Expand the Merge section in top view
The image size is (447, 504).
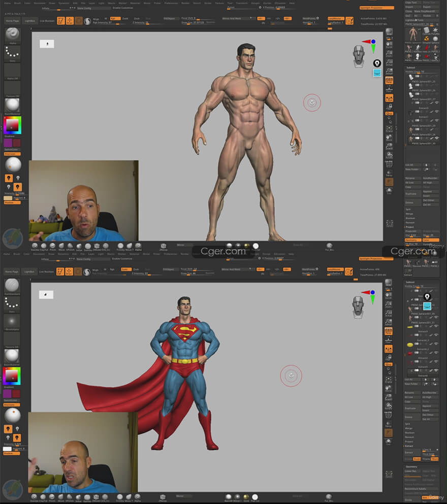[409, 214]
